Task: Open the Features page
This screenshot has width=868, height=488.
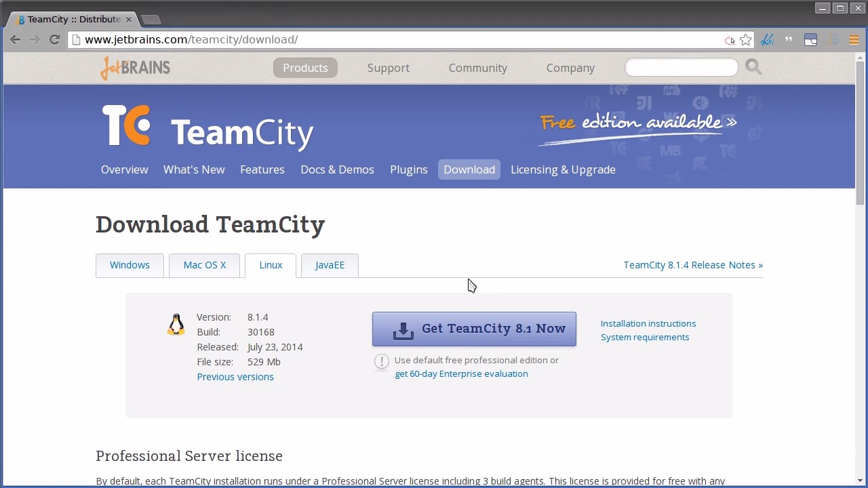Action: pyautogui.click(x=262, y=169)
